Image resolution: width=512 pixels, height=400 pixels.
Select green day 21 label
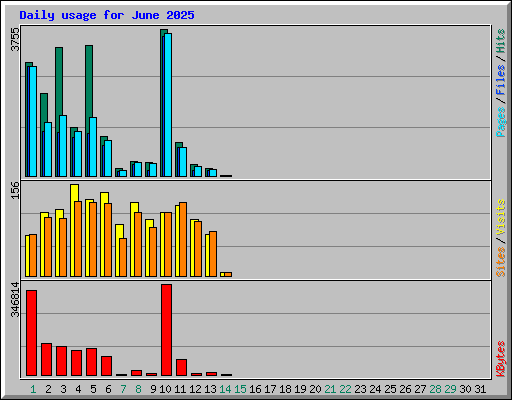[330, 389]
